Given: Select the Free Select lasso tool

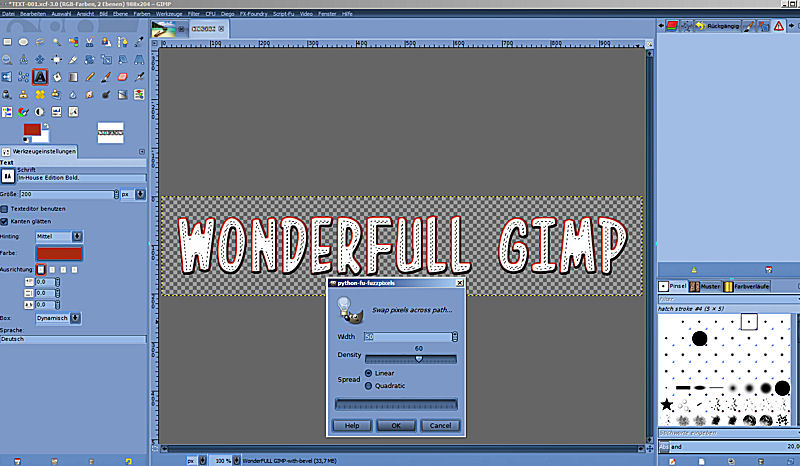Looking at the screenshot, I should (x=40, y=42).
